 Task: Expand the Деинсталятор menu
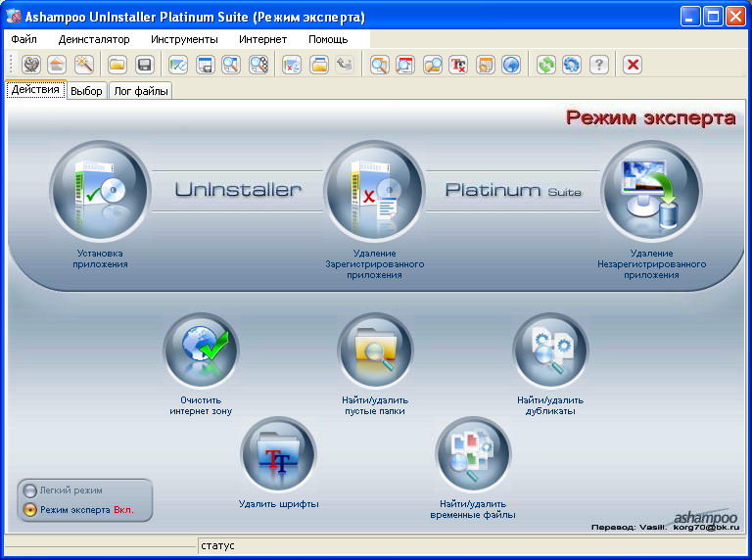pyautogui.click(x=94, y=39)
